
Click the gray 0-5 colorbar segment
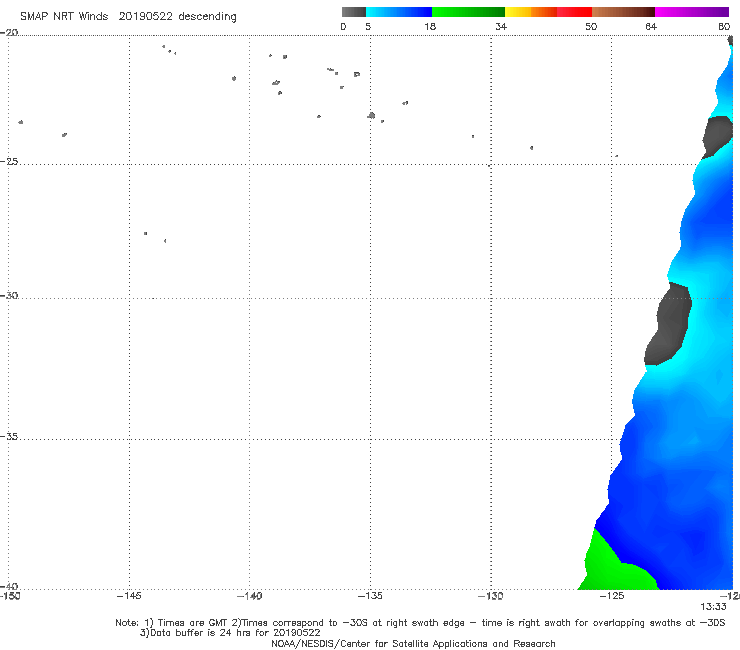pos(353,12)
